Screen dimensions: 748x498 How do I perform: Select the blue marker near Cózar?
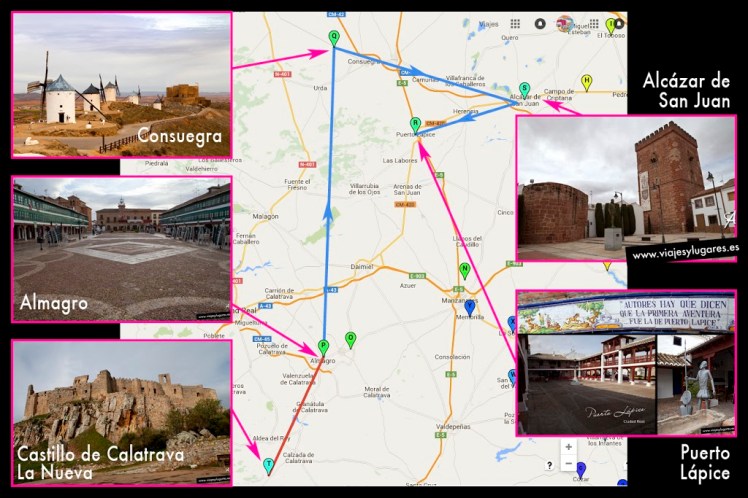pos(581,468)
